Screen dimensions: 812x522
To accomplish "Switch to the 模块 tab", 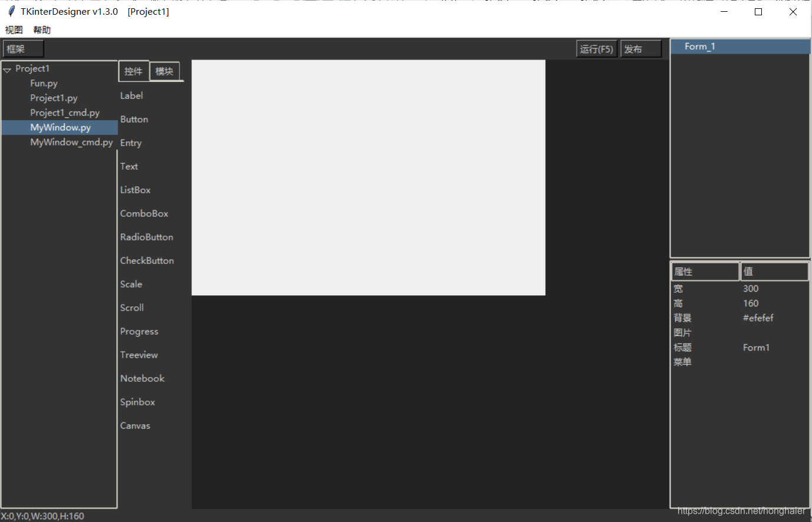I will point(165,71).
